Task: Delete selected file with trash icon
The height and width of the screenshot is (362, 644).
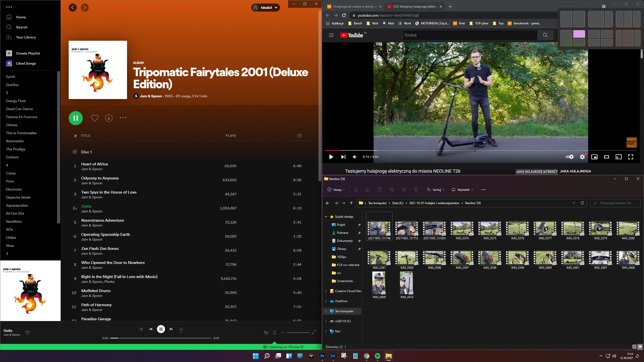Action: click(x=416, y=190)
